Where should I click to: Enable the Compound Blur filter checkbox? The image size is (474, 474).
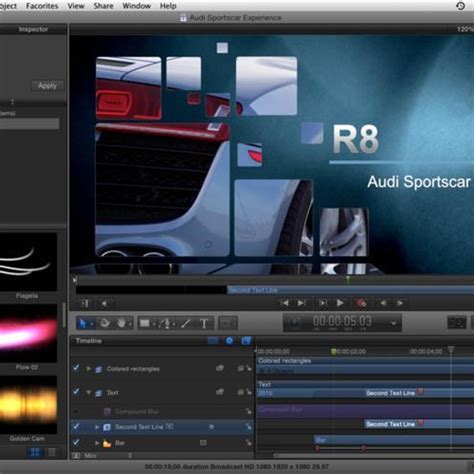(x=76, y=412)
